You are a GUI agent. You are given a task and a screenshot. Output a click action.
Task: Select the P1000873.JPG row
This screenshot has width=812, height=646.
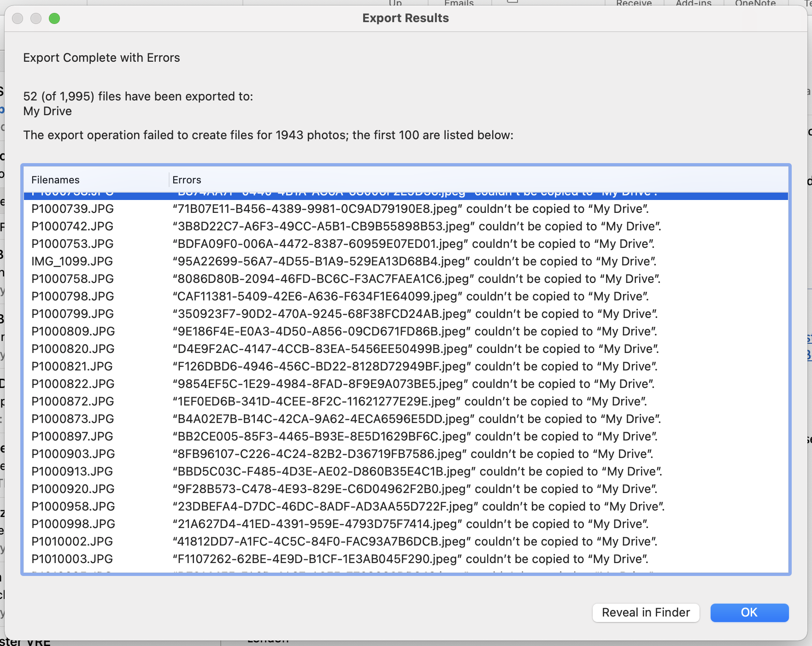(406, 419)
